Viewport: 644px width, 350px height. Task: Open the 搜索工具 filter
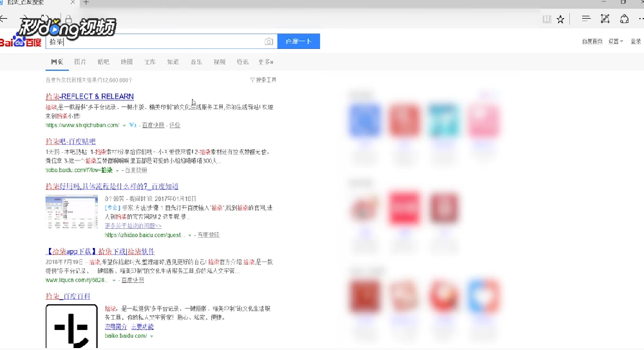(263, 80)
